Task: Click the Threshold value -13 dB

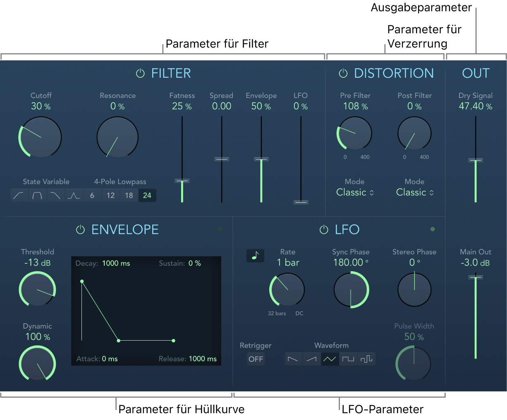Action: pyautogui.click(x=38, y=262)
